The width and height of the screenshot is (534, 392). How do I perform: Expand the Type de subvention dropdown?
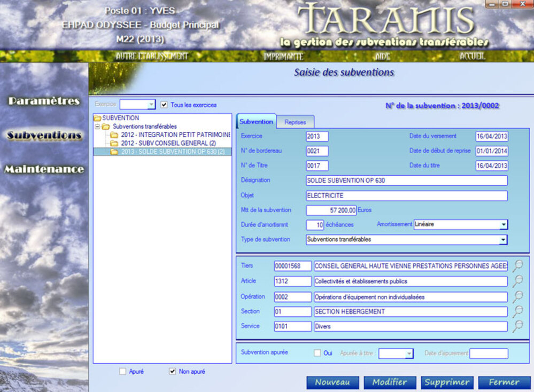point(503,240)
